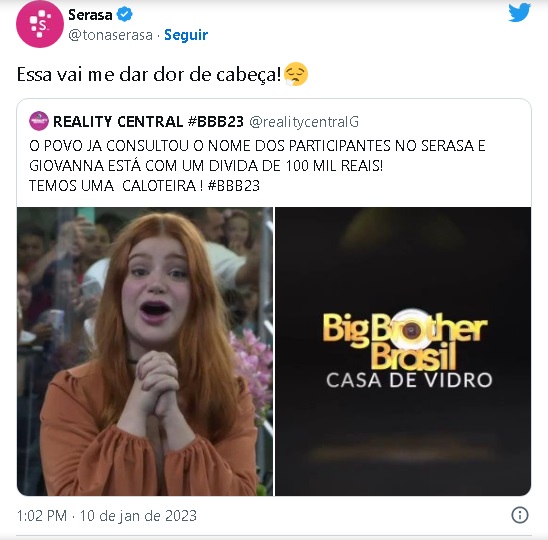
Task: Click the Serasa display name
Action: tap(90, 15)
